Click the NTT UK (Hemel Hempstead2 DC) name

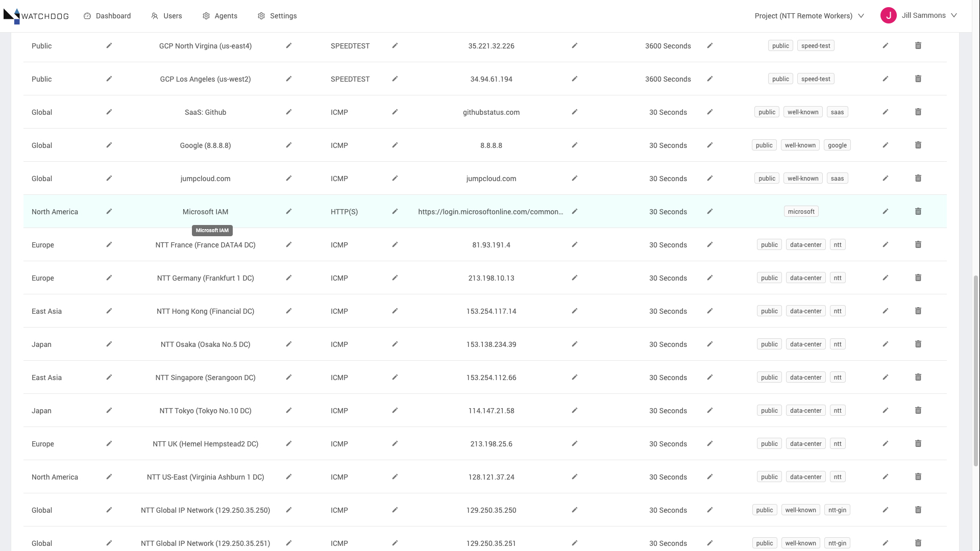coord(206,444)
